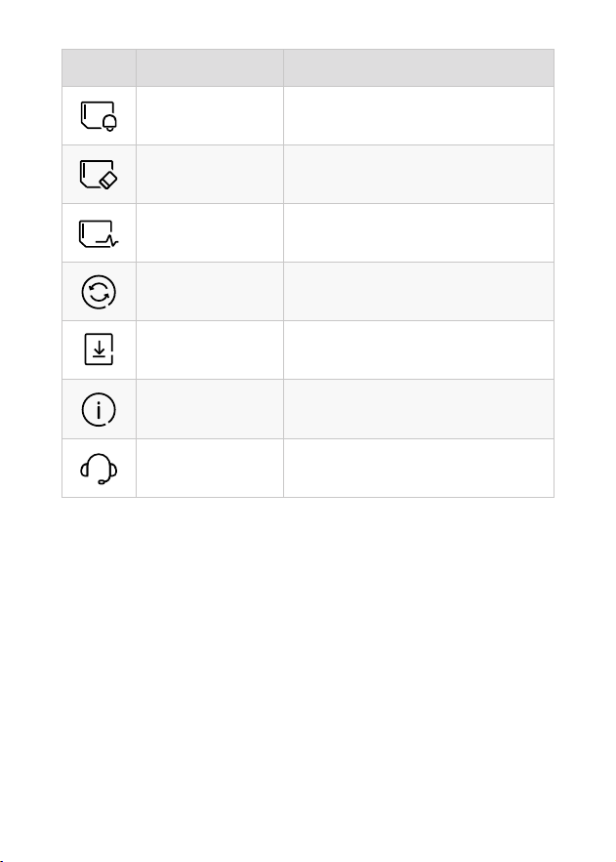Screen dimensions: 616x862
Task: Click the wide right cell in bell icon row
Action: pos(419,116)
